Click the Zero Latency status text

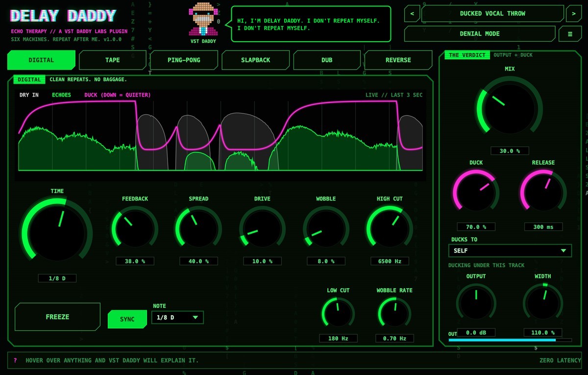tap(560, 360)
